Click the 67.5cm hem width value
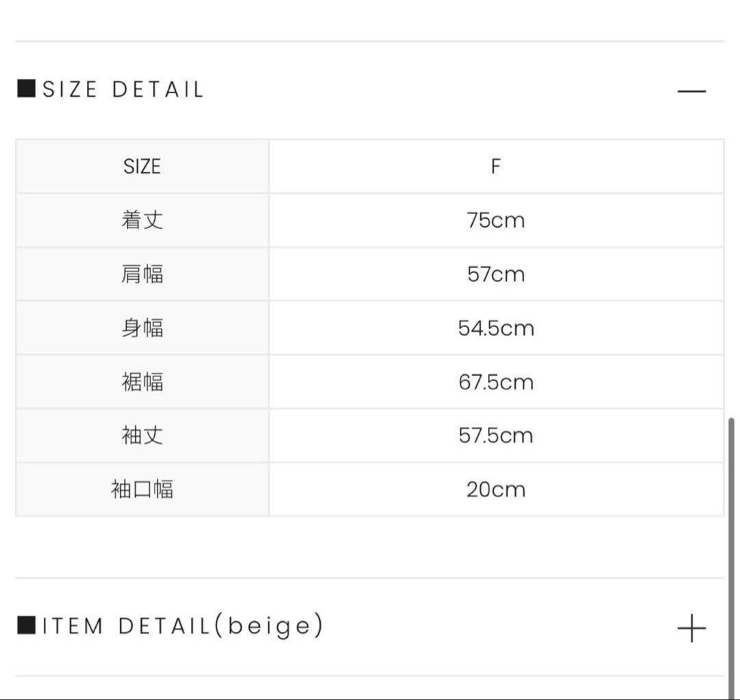This screenshot has width=740, height=700. [495, 382]
